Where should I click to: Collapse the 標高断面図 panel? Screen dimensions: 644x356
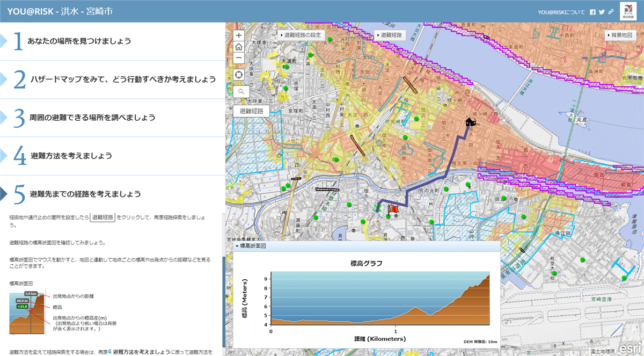[237, 246]
